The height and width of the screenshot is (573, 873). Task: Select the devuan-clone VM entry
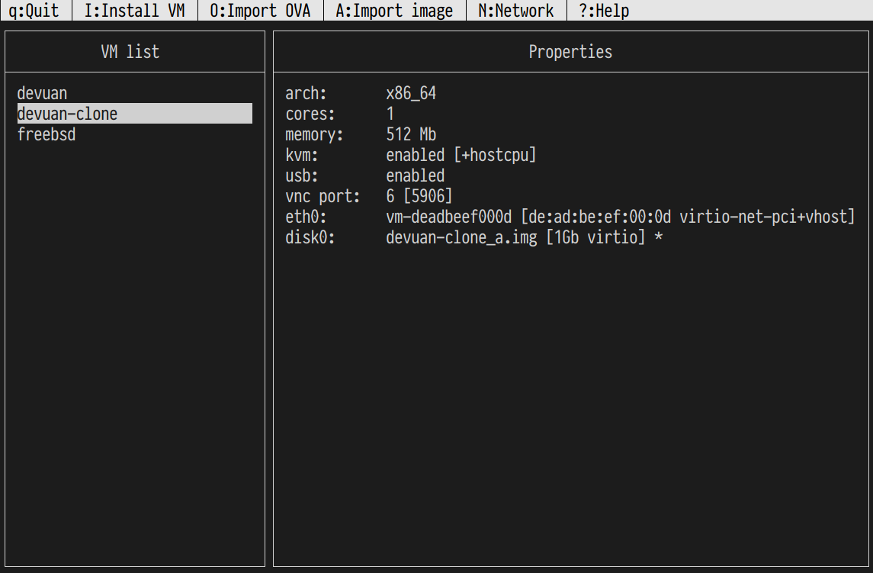(135, 114)
